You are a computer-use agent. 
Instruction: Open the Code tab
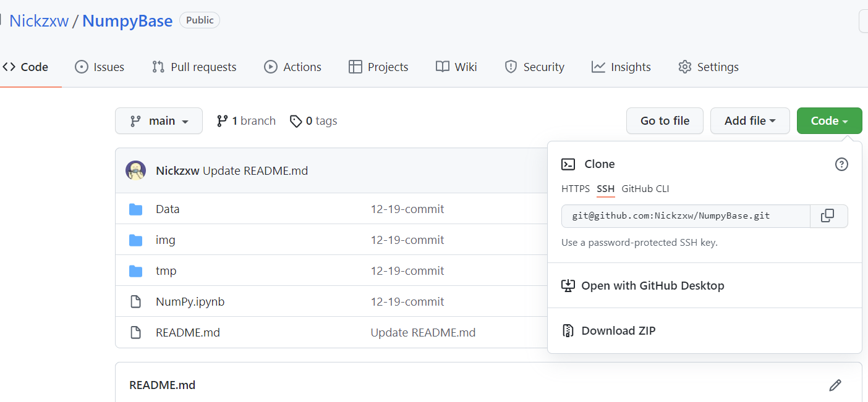coord(25,67)
